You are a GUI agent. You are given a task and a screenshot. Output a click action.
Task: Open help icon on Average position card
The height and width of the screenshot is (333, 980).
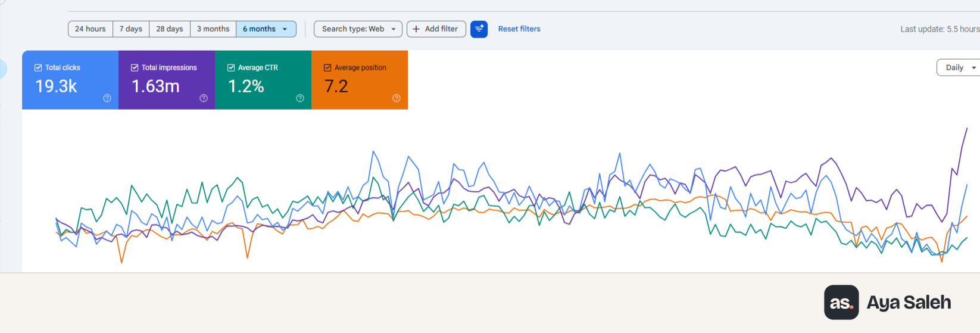[397, 98]
